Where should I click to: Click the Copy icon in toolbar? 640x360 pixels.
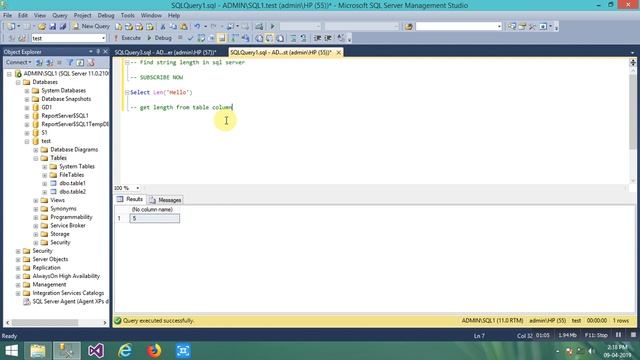pyautogui.click(x=173, y=27)
